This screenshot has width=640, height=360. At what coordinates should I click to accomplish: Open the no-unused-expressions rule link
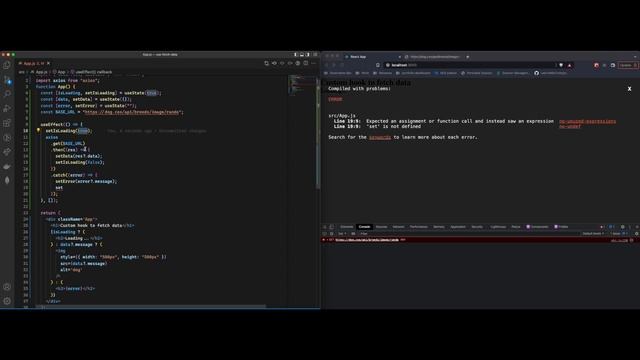[587, 121]
